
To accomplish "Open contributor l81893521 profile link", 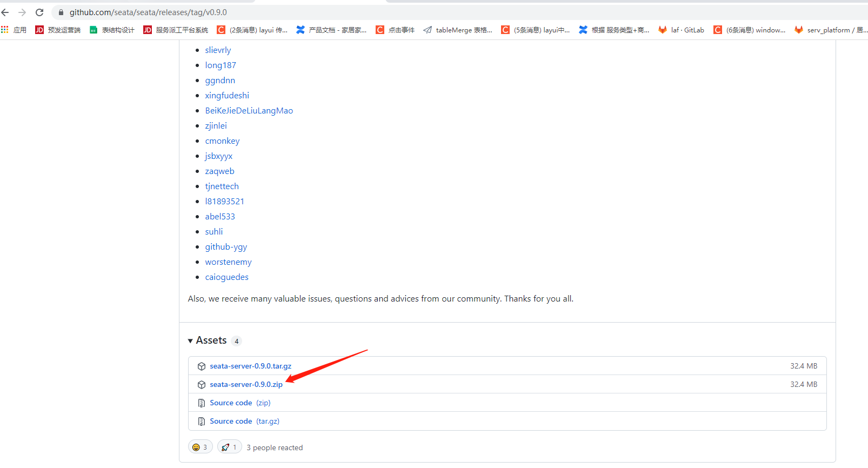I will pos(224,201).
